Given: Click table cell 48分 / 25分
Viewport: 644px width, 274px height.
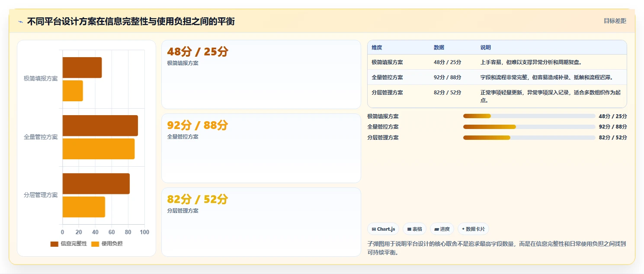Looking at the screenshot, I should pyautogui.click(x=448, y=62).
